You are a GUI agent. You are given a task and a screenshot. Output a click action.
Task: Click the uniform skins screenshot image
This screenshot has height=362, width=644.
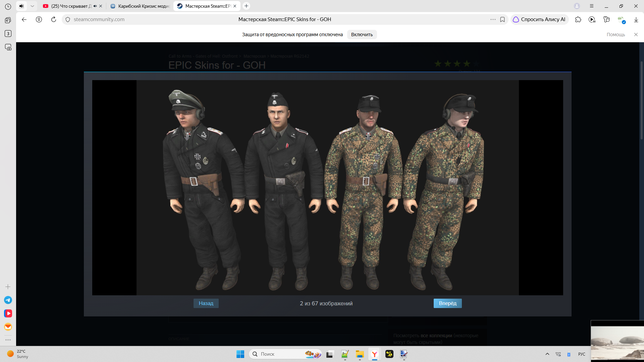(328, 188)
